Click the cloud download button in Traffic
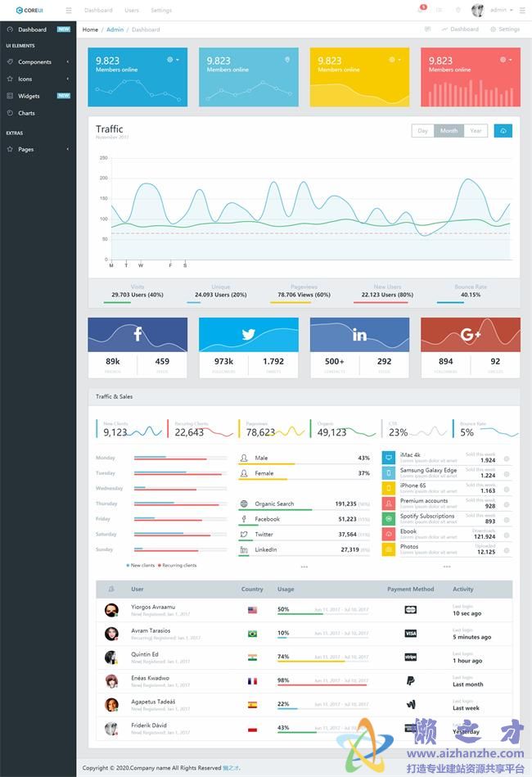Screen dimensions: 532x777 503,131
